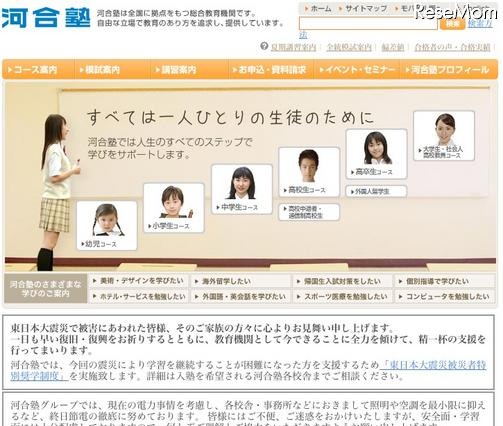Open the 合格者の声・合格実績 link
The width and height of the screenshot is (503, 426).
pyautogui.click(x=452, y=47)
